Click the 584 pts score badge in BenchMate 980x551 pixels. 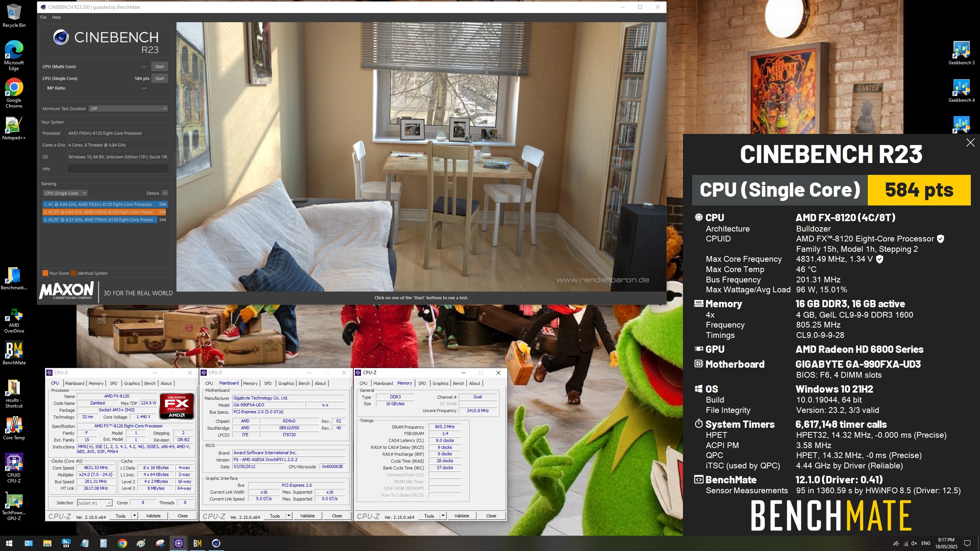click(919, 190)
